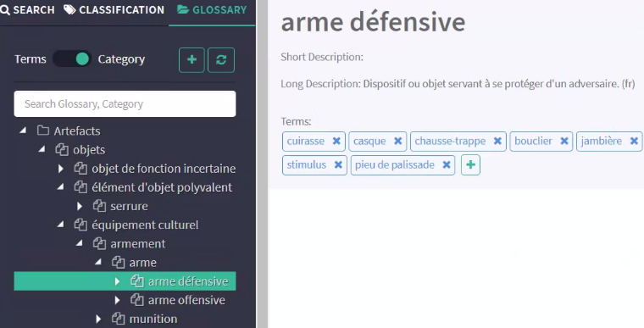Screen dimensions: 644x328
Task: Click the arme défensive heading
Action: pyautogui.click(x=373, y=22)
